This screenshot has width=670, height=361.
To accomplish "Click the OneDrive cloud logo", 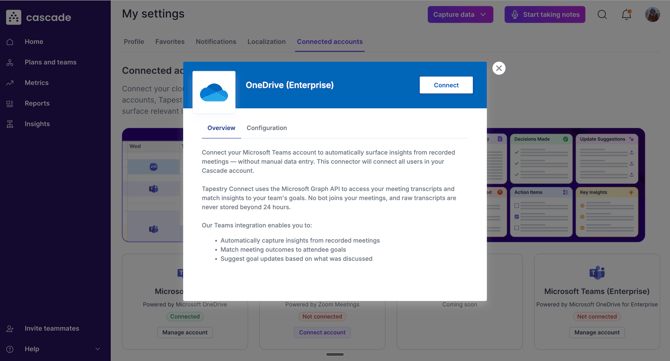I will click(x=214, y=92).
